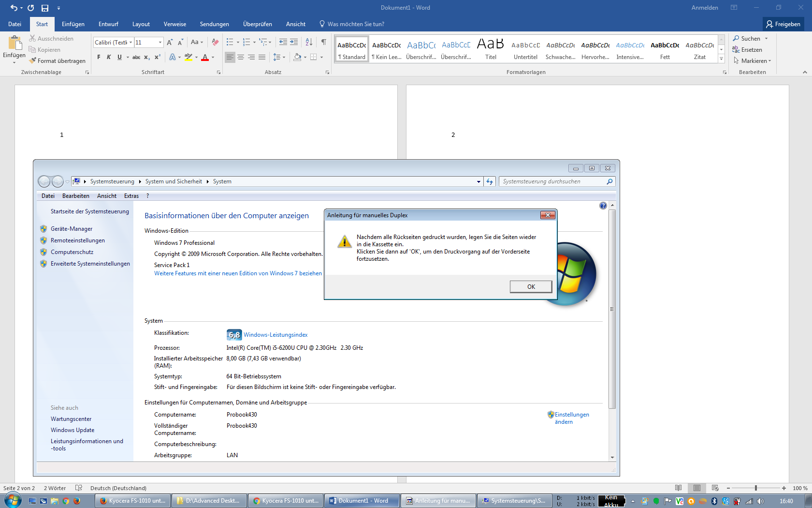Open the Markieren dropdown

pyautogui.click(x=752, y=61)
